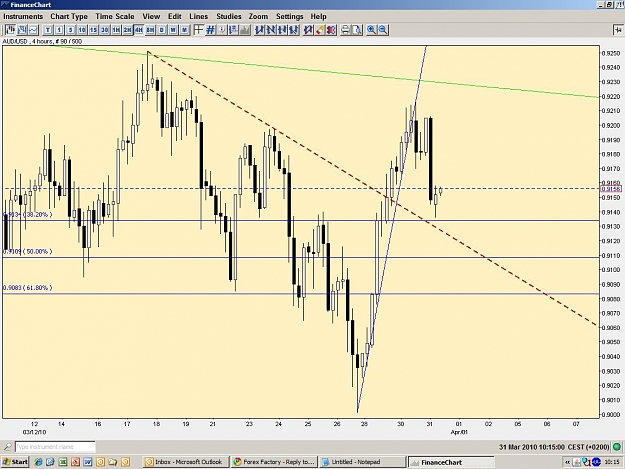Click the price ladder toolbar icon
This screenshot has height=469, width=625.
click(x=234, y=30)
